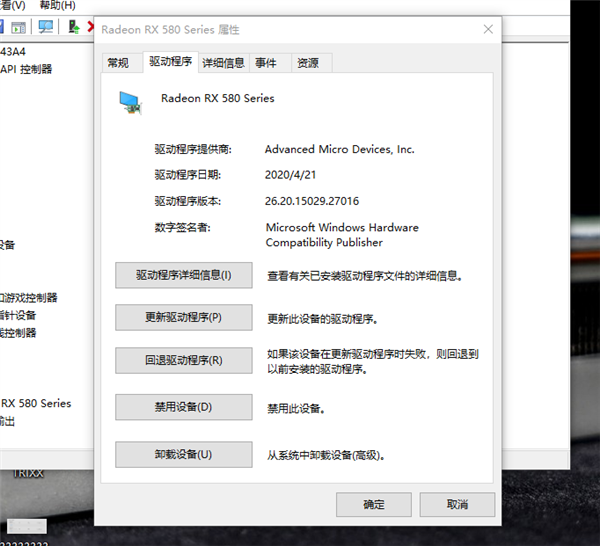
Task: Click the desktop file thumbnail above the ???????? label
Action: click(x=27, y=526)
